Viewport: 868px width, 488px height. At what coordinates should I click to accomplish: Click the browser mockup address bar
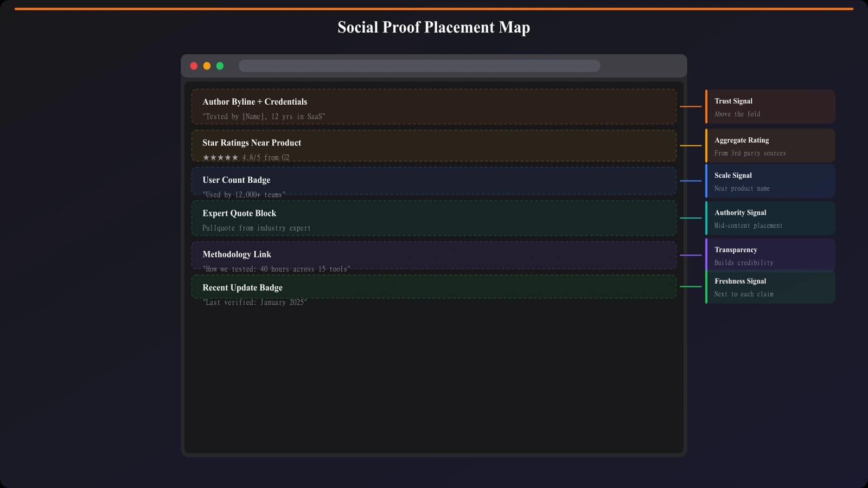pos(419,66)
